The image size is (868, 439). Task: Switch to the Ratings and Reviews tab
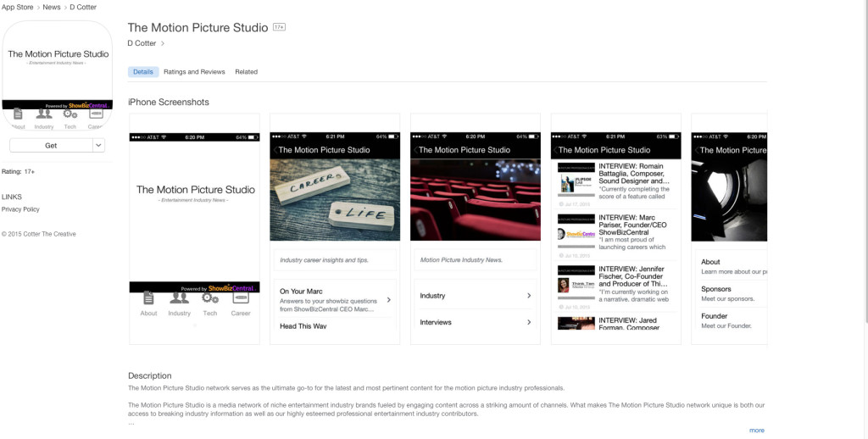(194, 72)
